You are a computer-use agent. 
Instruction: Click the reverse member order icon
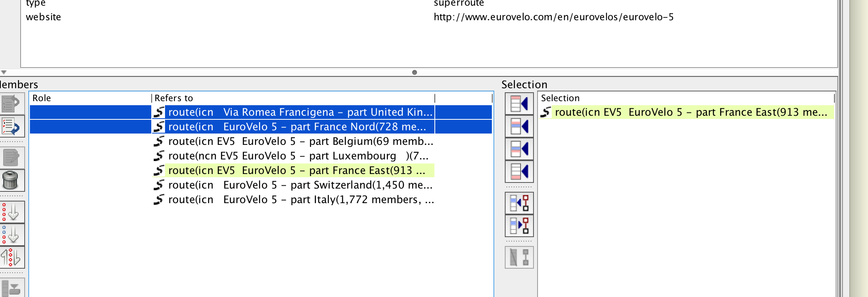(x=11, y=257)
